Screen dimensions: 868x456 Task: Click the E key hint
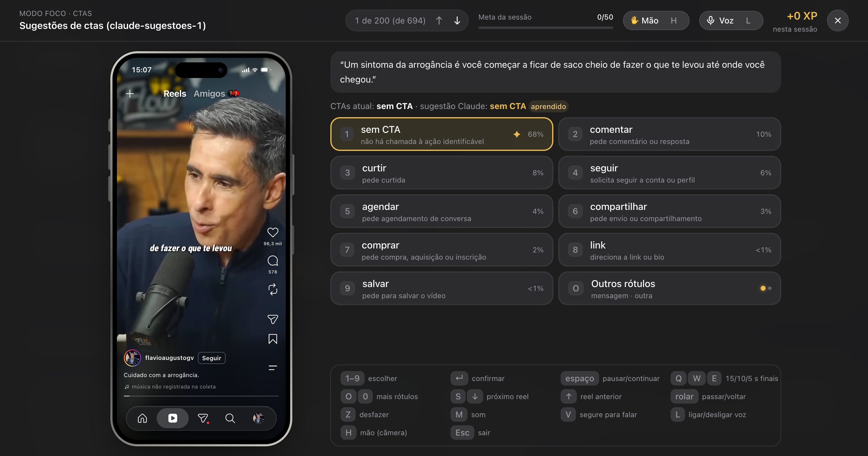[714, 379]
